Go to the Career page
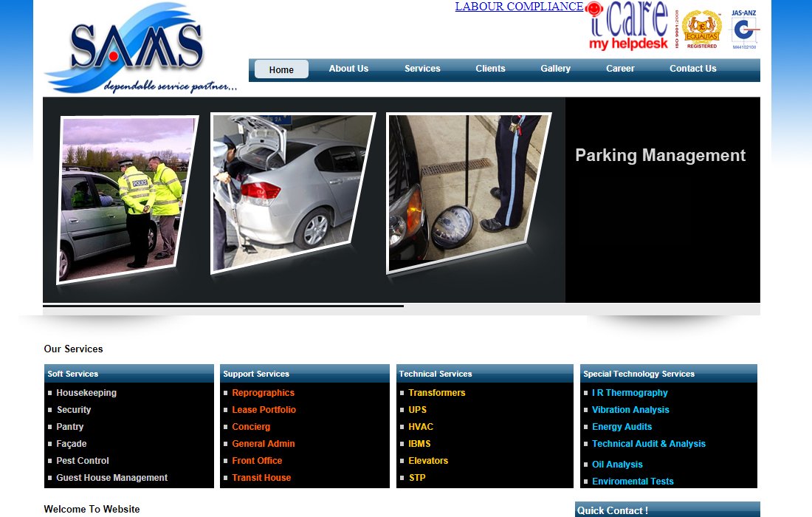Viewport: 812px width, 517px height. tap(620, 69)
